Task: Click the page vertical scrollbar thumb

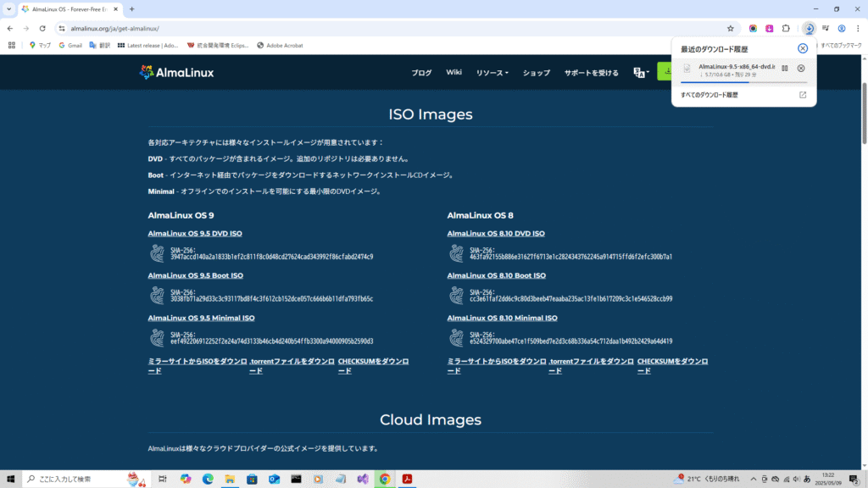Action: tap(864, 114)
